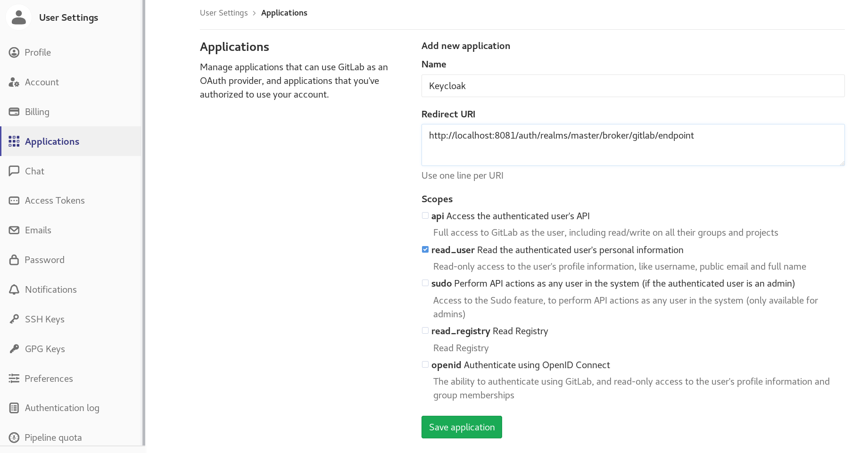
Task: Open Billing via its credit card icon
Action: point(14,112)
